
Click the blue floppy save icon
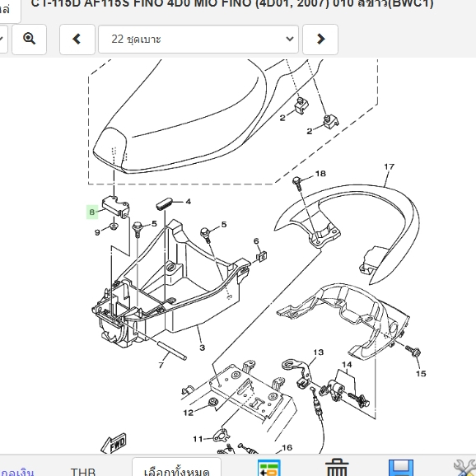(x=401, y=468)
